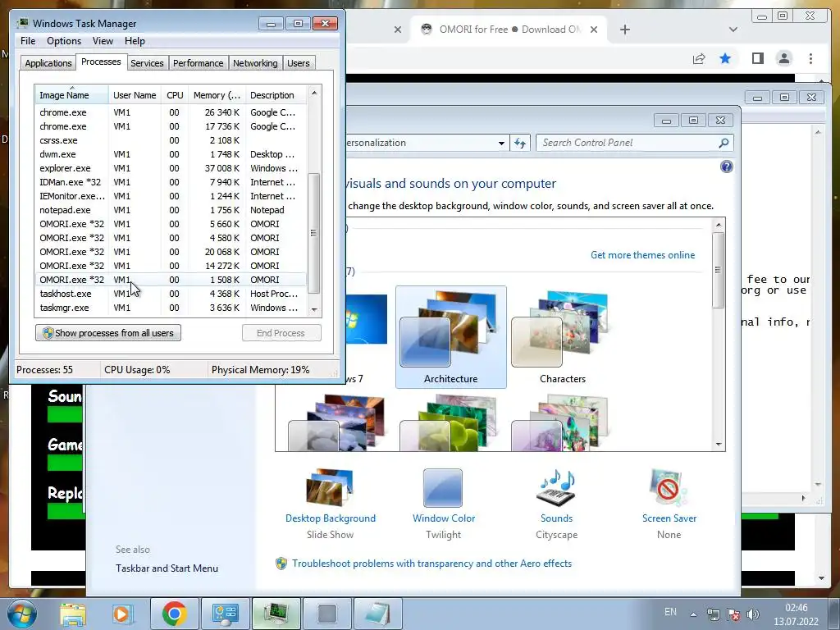
Task: Click the themes list scroll down arrow
Action: [719, 444]
